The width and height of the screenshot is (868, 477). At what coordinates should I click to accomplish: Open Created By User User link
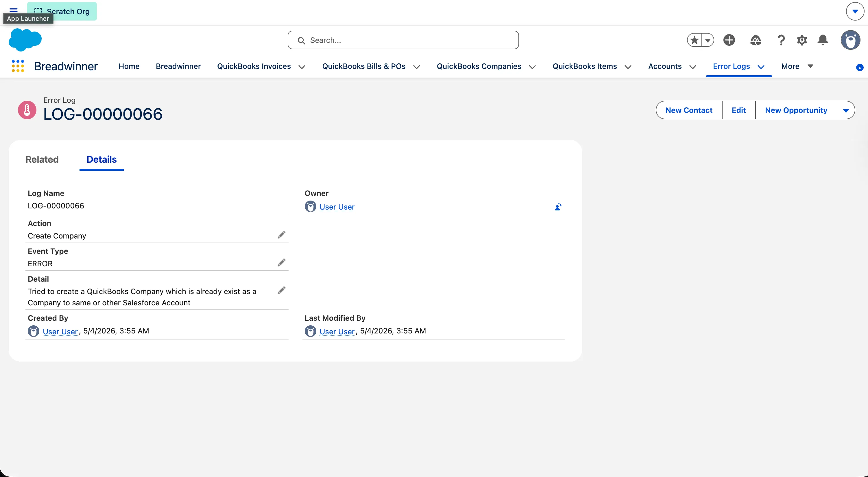tap(60, 332)
